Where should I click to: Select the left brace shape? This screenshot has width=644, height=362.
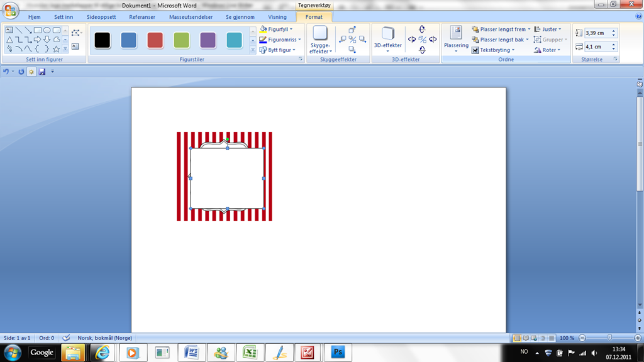(37, 49)
